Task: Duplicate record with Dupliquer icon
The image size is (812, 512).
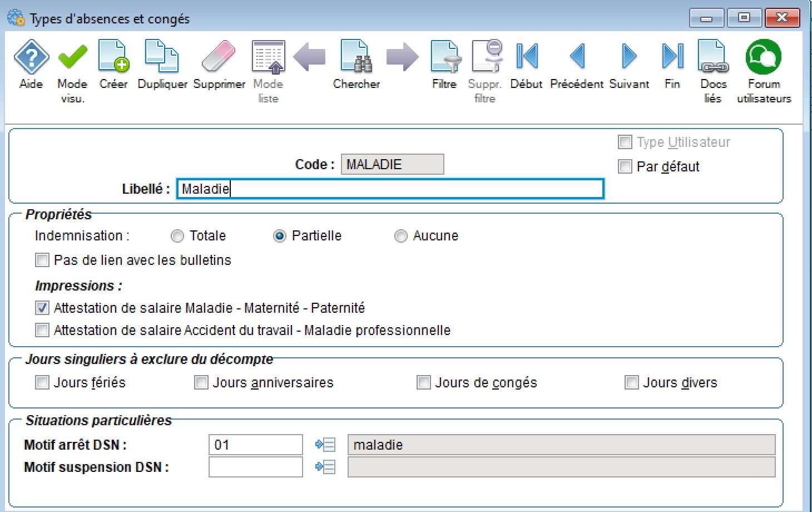Action: [x=162, y=57]
